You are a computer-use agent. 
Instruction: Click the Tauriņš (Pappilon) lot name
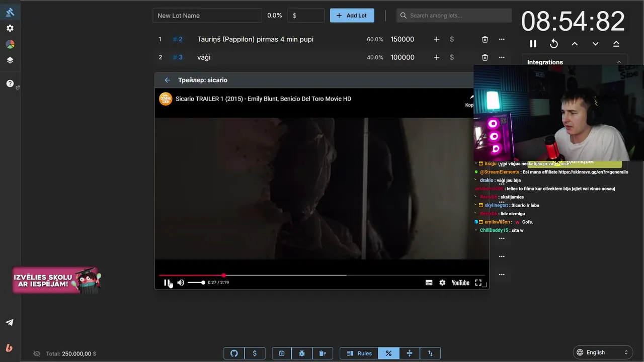[x=255, y=39]
